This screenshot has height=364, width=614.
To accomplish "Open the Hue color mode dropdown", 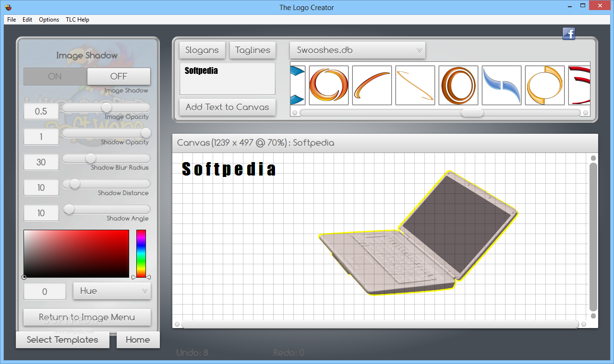I will (112, 291).
